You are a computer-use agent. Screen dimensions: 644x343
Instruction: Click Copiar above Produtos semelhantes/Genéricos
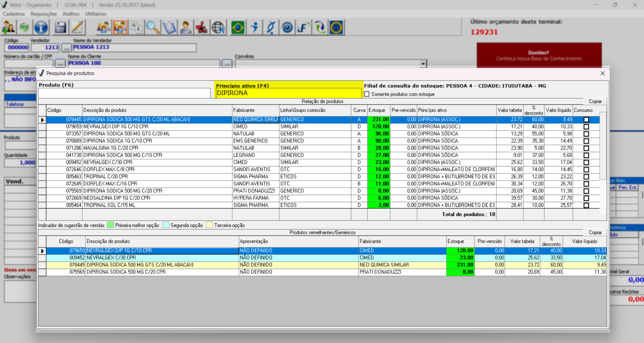point(595,232)
